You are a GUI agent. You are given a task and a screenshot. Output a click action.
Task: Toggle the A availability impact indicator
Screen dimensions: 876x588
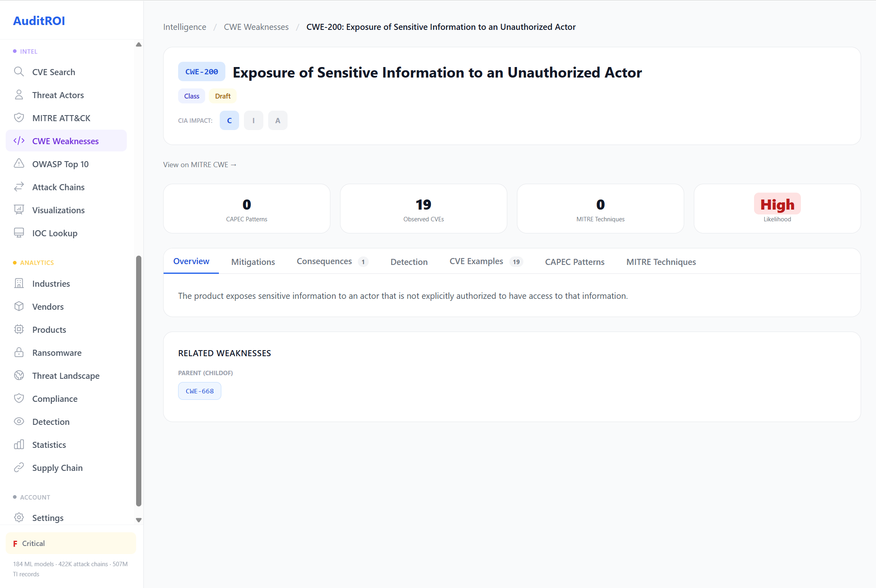point(277,120)
